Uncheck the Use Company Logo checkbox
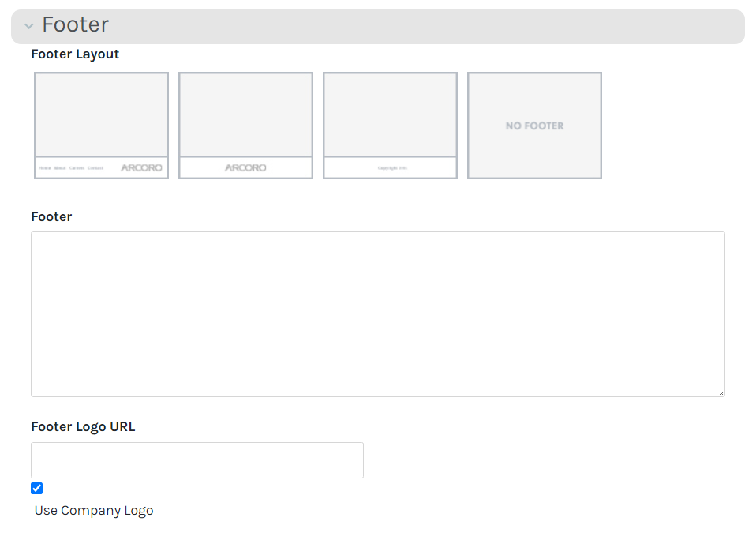 coord(36,488)
